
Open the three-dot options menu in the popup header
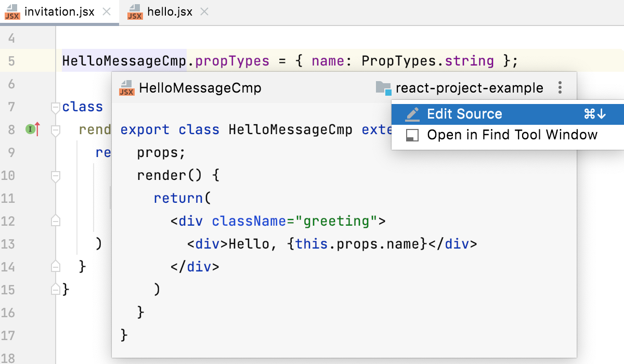pyautogui.click(x=560, y=88)
